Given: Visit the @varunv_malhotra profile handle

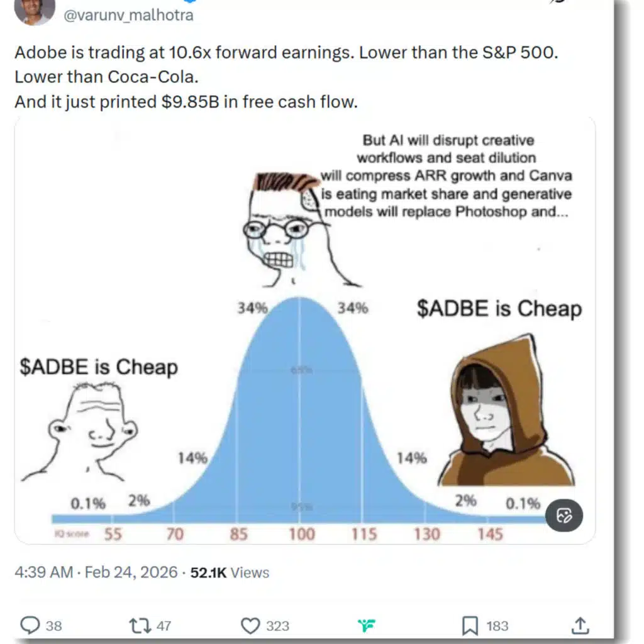Looking at the screenshot, I should (128, 15).
